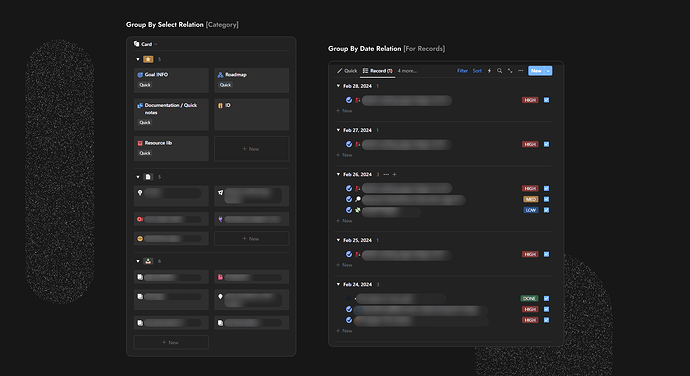Image resolution: width=690 pixels, height=376 pixels.
Task: Click the white page group icon
Action: 148,177
